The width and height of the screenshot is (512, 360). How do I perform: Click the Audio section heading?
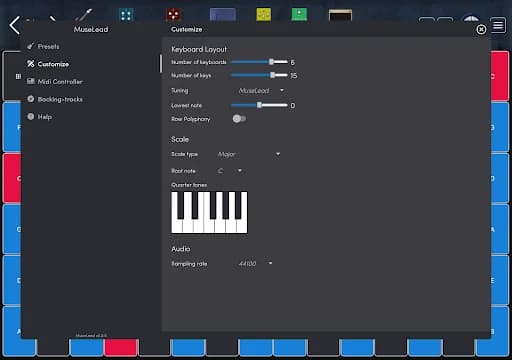tap(181, 249)
